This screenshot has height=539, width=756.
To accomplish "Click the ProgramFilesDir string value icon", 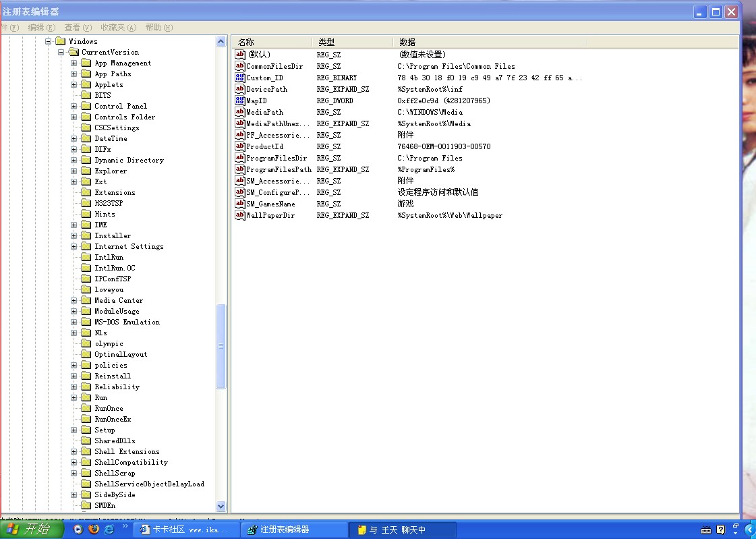I will click(x=239, y=158).
